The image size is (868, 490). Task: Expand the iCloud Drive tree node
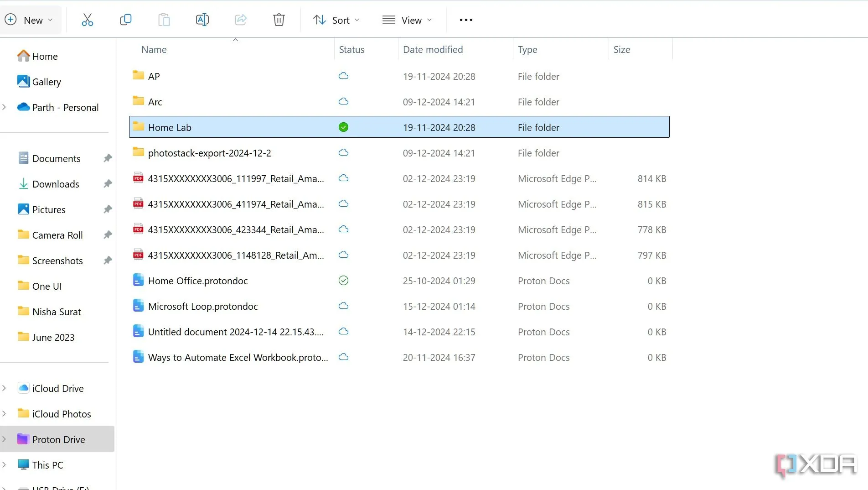pos(5,388)
